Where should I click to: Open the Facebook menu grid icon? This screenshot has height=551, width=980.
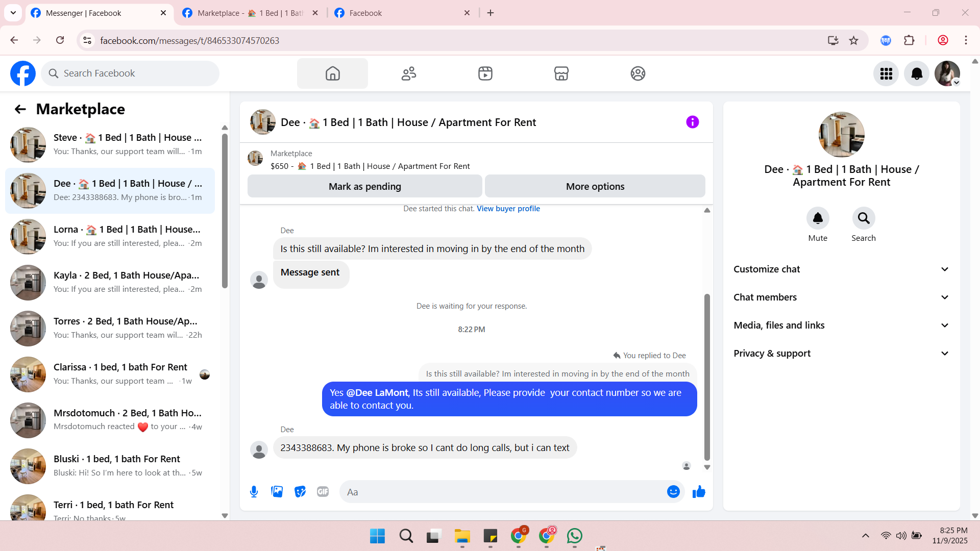pos(886,74)
